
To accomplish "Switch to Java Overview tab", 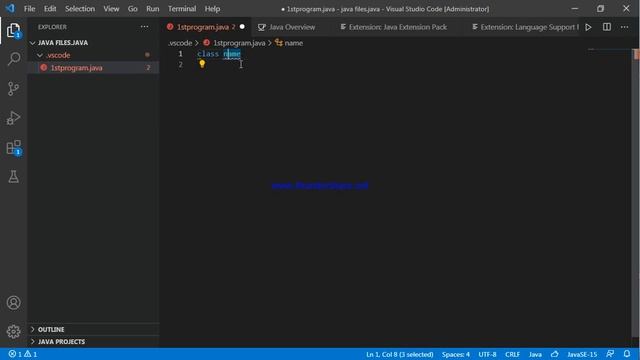I will 292,27.
